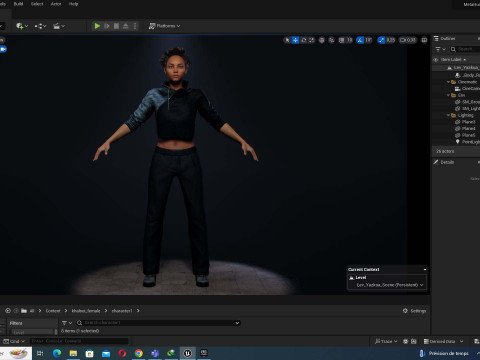480x360 pixels.
Task: Toggle scale snapping in viewport
Action: 381,40
